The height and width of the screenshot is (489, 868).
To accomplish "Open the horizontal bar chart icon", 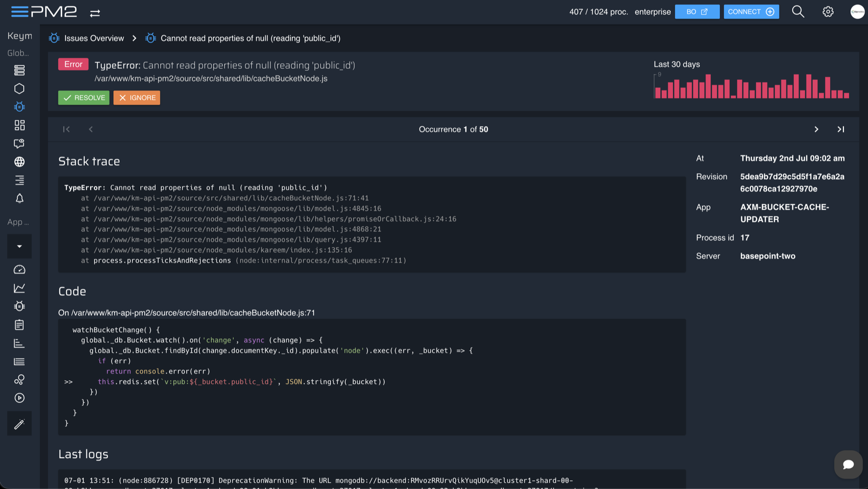I will pyautogui.click(x=19, y=343).
